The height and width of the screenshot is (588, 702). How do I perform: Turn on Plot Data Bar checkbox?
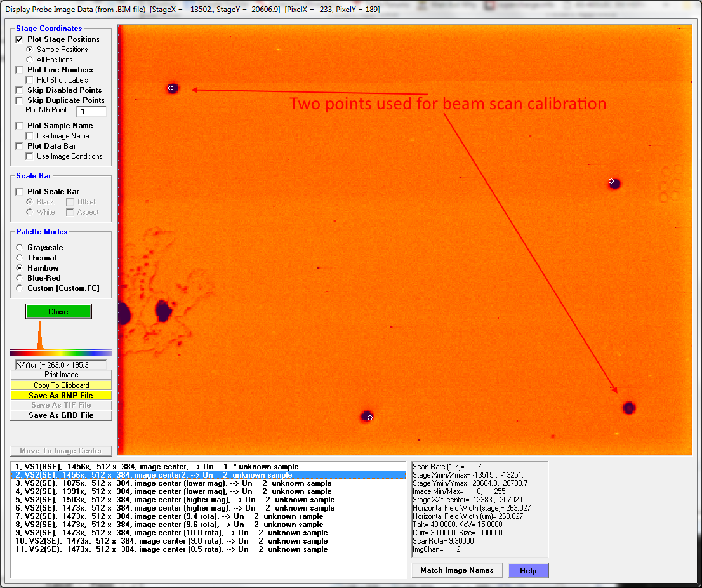tap(20, 146)
